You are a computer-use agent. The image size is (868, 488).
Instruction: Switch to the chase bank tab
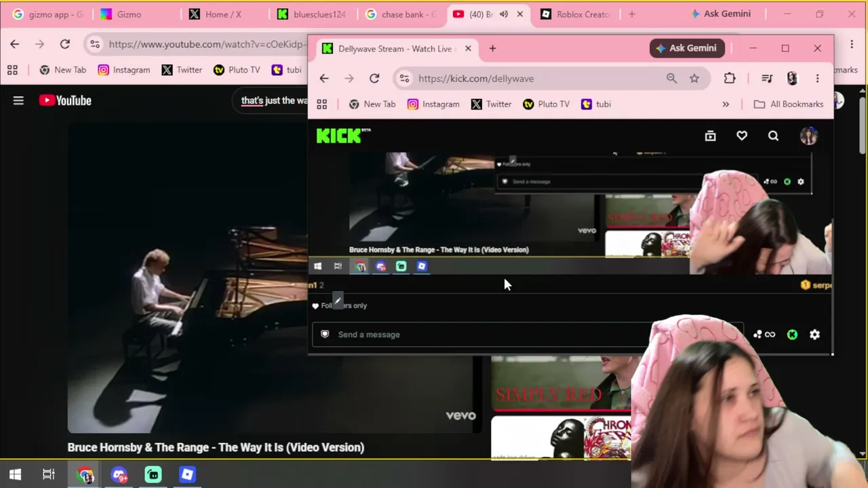point(400,14)
